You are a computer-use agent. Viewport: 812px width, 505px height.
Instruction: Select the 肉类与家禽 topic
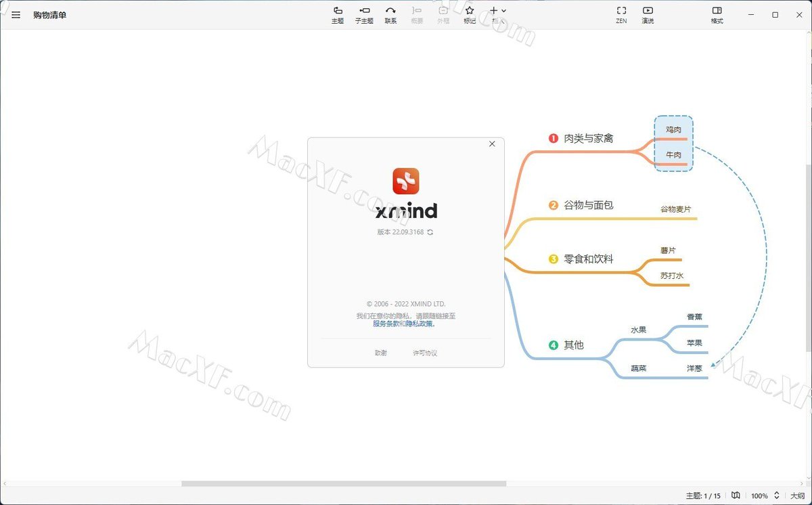tap(589, 138)
